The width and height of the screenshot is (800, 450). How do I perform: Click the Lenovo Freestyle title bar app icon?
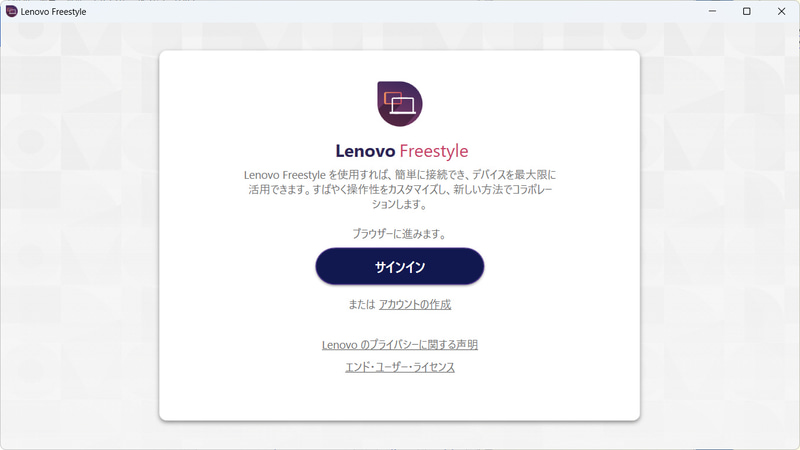[x=11, y=11]
